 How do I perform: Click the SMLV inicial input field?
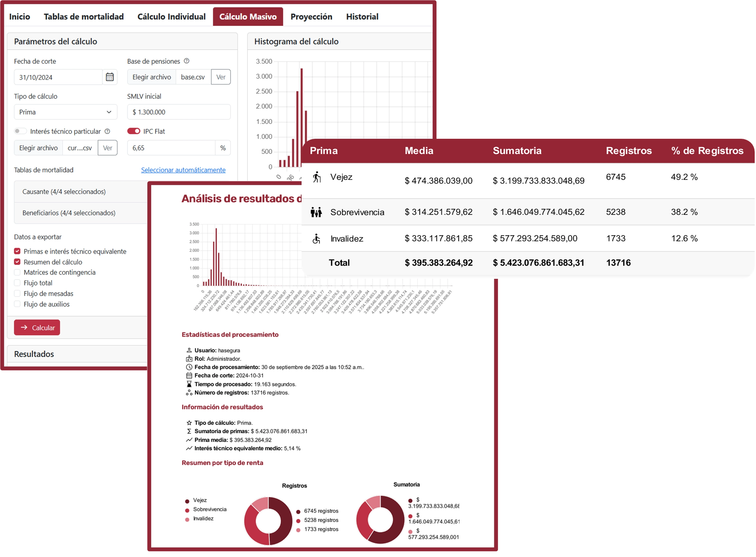click(x=179, y=112)
